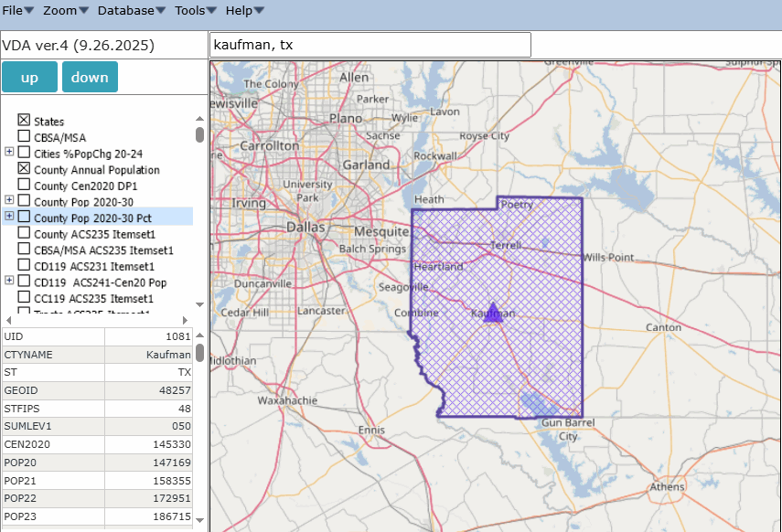Click the purple triangle marker at Kaufman
The image size is (782, 532).
pos(493,312)
